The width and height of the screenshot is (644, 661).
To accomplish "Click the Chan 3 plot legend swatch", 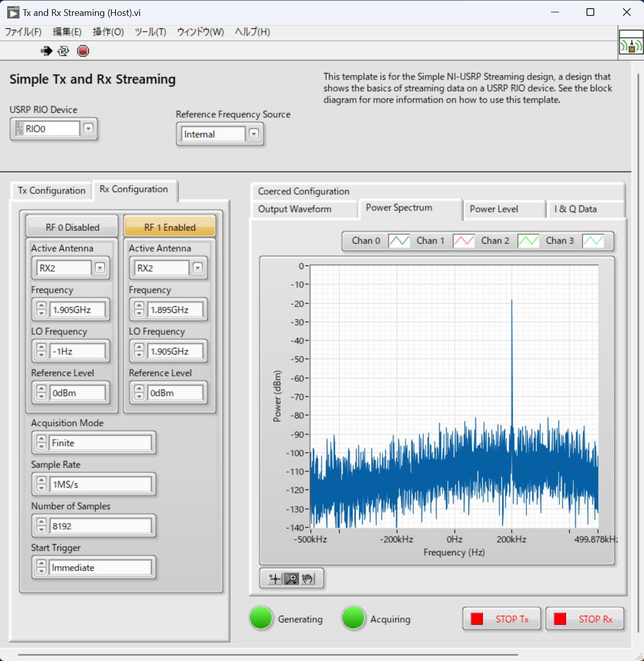I will click(593, 241).
